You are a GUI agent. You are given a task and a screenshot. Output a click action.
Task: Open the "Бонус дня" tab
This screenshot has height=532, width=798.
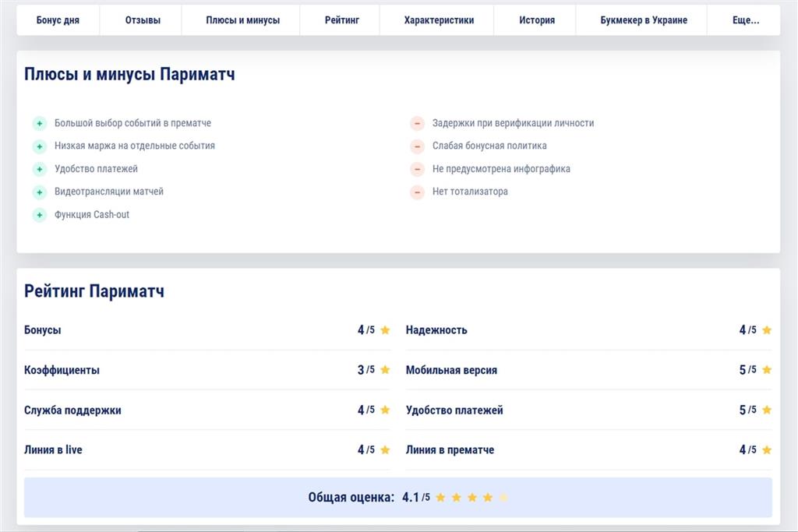[58, 20]
